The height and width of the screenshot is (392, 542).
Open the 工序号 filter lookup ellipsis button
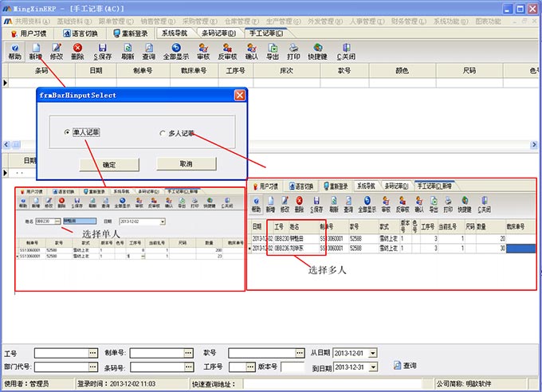(x=250, y=367)
